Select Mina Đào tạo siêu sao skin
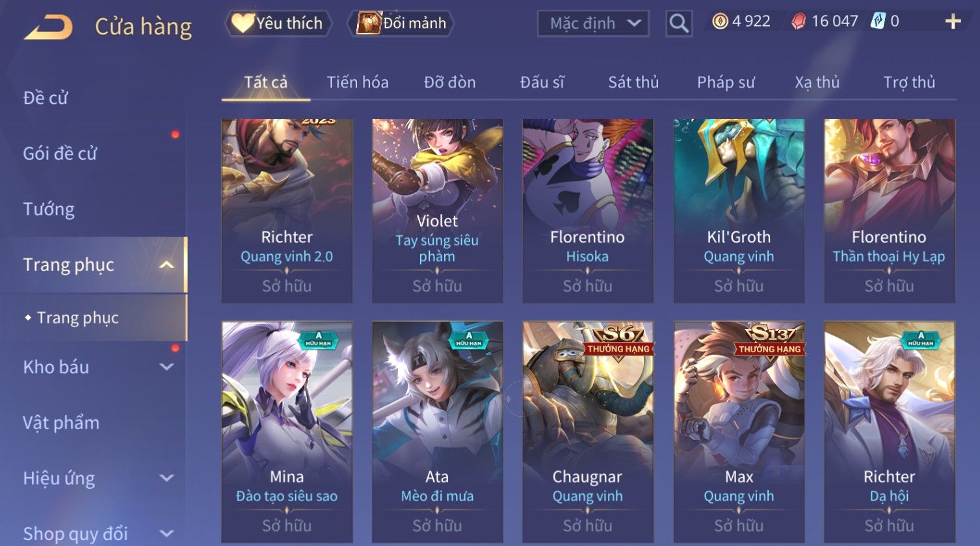 coord(287,432)
